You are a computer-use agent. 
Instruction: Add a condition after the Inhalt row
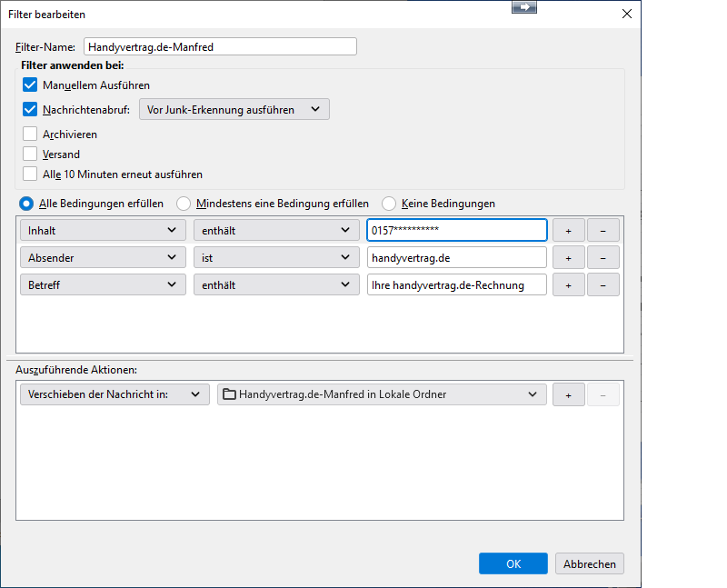[x=569, y=231]
